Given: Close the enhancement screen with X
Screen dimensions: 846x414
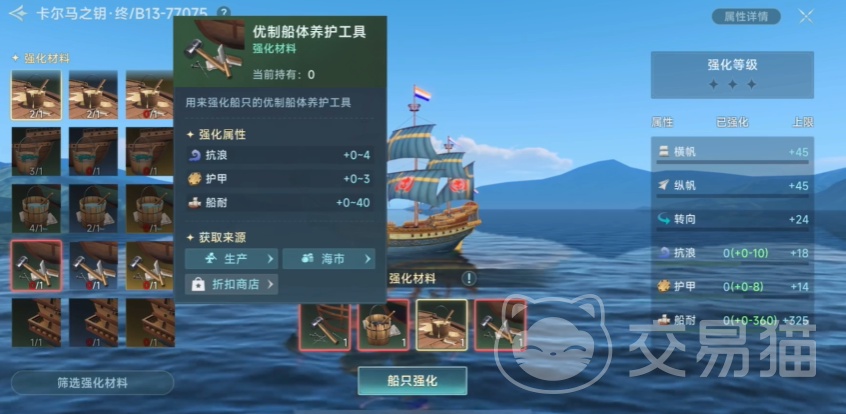Looking at the screenshot, I should point(806,16).
